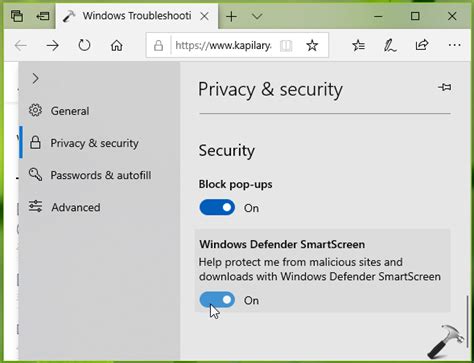This screenshot has width=474, height=363.
Task: Click the Block pop-ups label
Action: [235, 184]
